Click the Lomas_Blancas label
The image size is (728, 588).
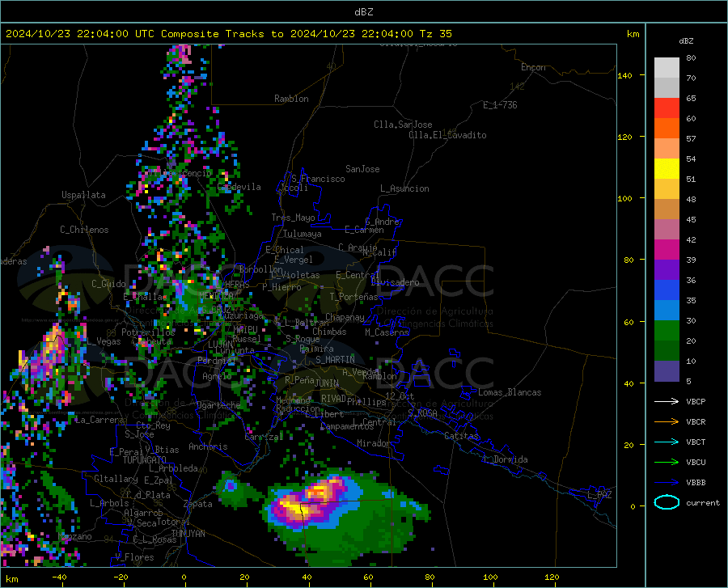pyautogui.click(x=510, y=392)
